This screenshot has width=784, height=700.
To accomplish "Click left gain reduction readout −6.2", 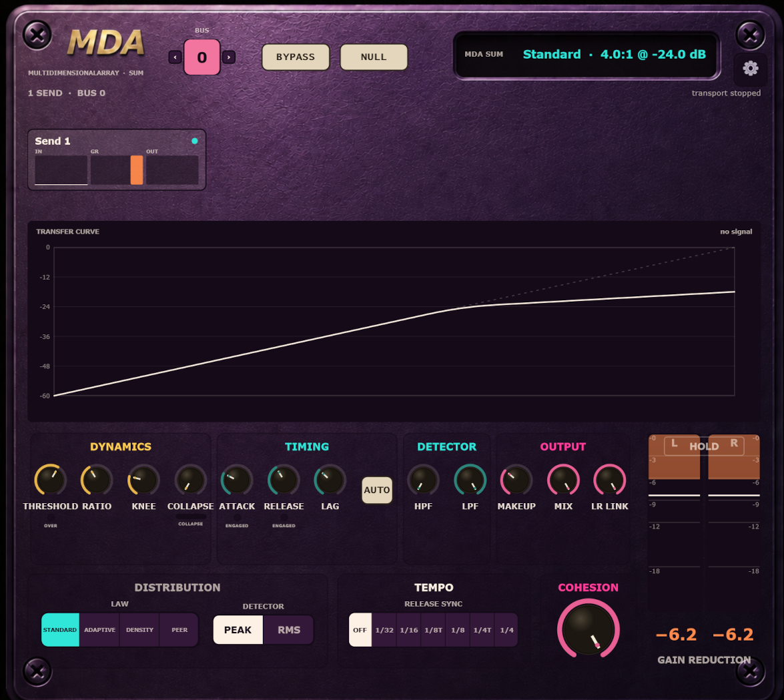I will tap(676, 635).
